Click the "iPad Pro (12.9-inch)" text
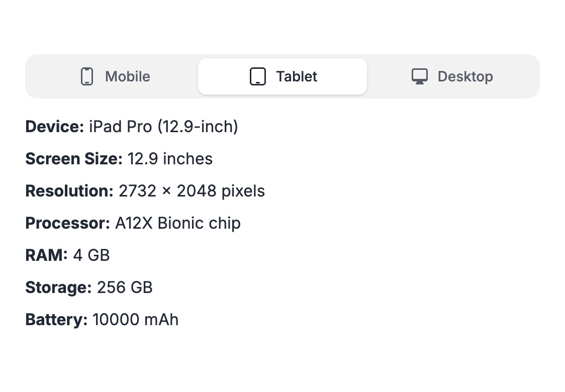 [x=163, y=127]
